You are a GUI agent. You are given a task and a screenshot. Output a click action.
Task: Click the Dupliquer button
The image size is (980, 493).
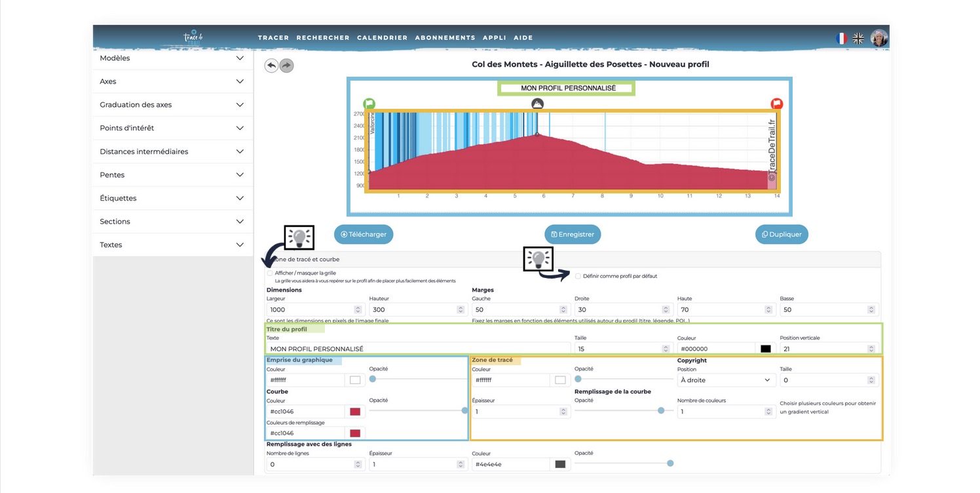click(x=782, y=234)
